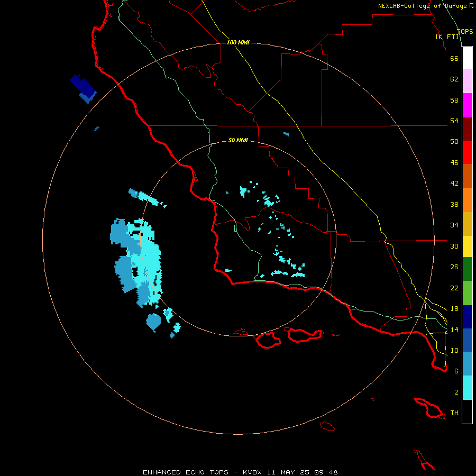
Task: Click the legend value 42
Action: pos(454,184)
